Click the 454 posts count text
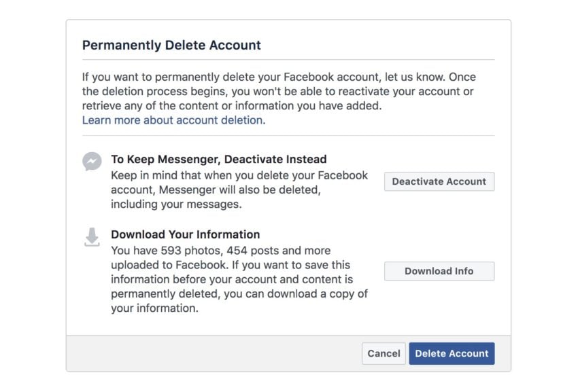 click(253, 251)
